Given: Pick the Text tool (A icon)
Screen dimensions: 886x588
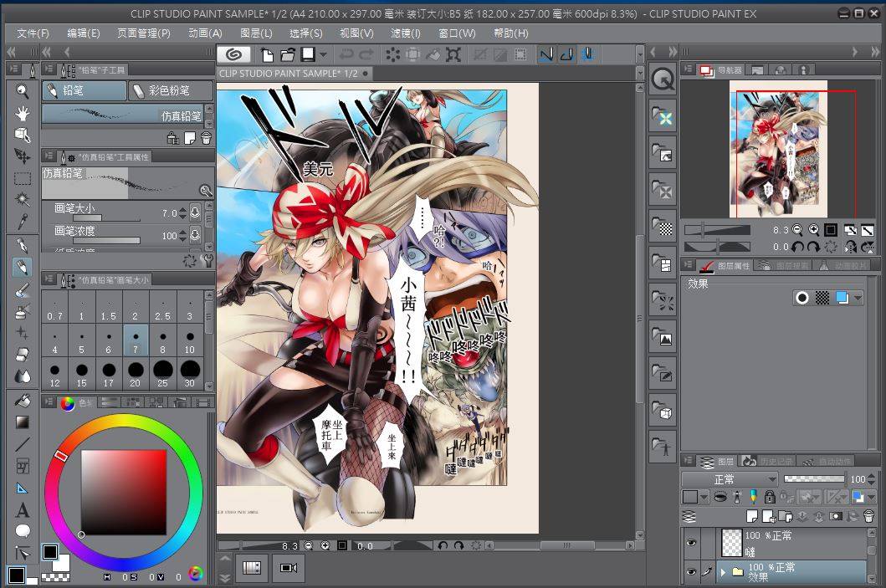Looking at the screenshot, I should [23, 509].
